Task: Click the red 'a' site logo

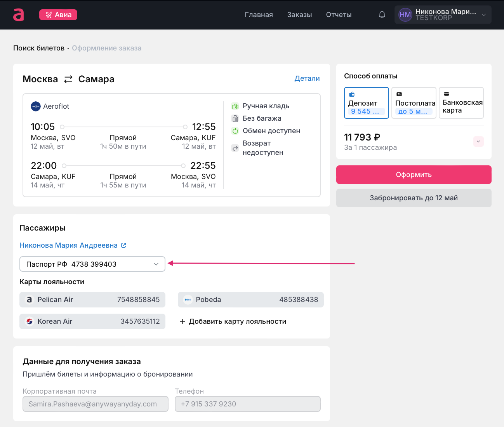Action: (19, 15)
